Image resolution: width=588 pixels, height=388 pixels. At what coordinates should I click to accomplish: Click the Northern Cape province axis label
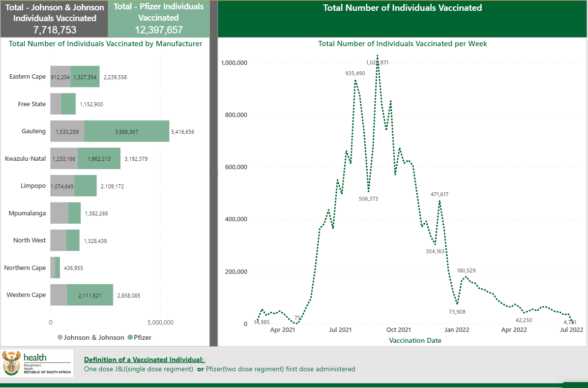[x=25, y=268]
